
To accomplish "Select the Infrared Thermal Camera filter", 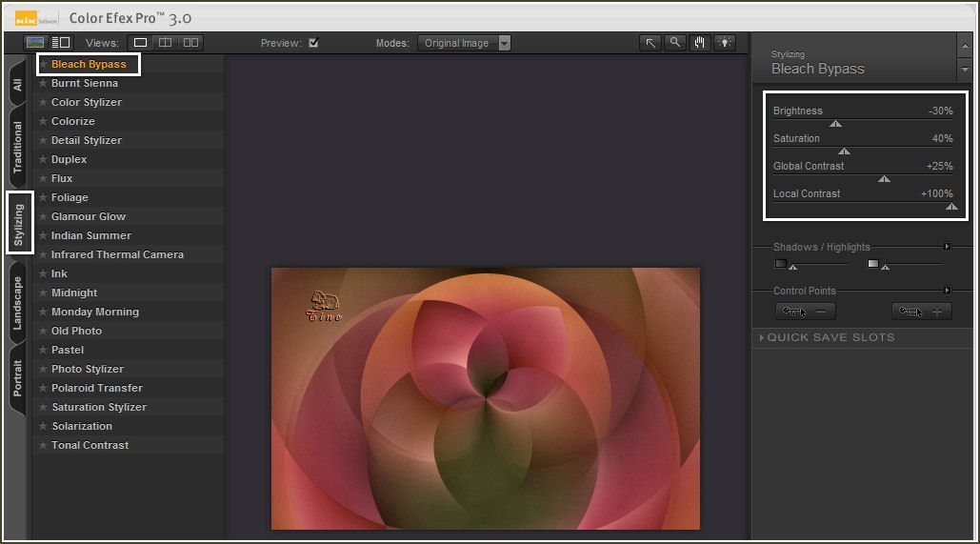I will click(x=117, y=254).
